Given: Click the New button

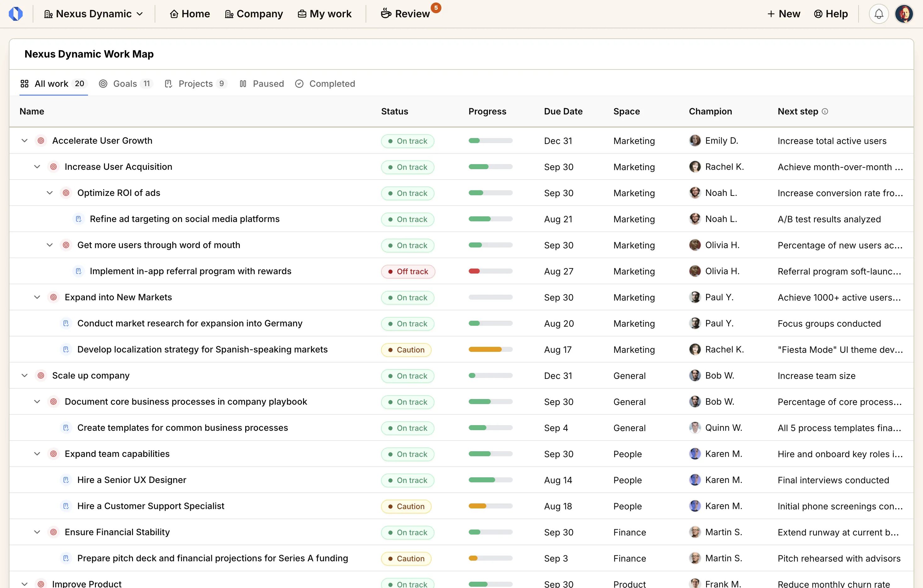Looking at the screenshot, I should click(783, 14).
